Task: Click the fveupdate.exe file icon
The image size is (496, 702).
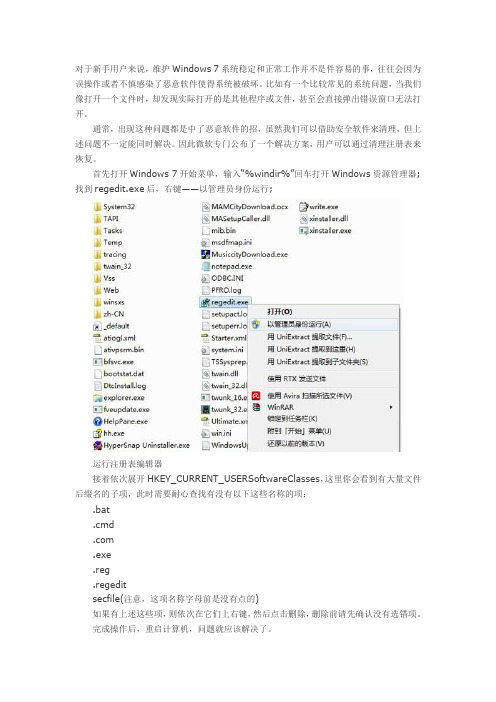Action: (x=98, y=409)
